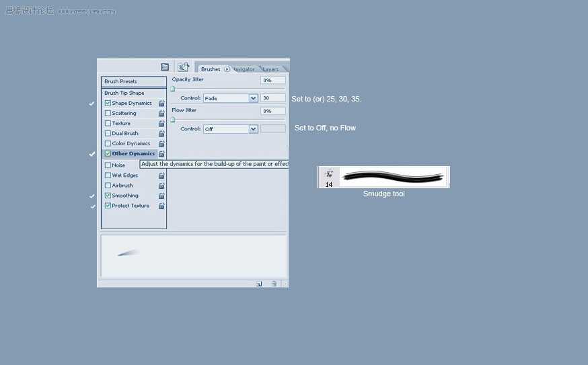588x365 pixels.
Task: Click the create new brush icon at panel bottom
Action: point(259,284)
